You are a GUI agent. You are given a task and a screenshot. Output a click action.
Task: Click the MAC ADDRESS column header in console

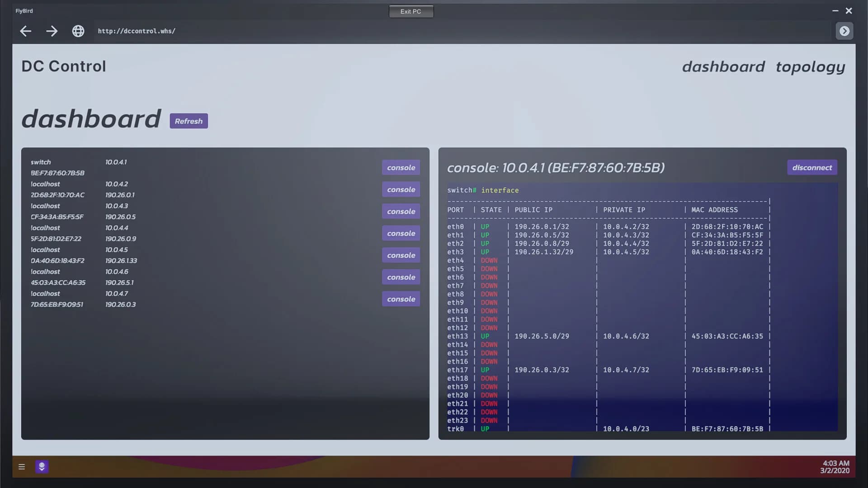tap(714, 210)
